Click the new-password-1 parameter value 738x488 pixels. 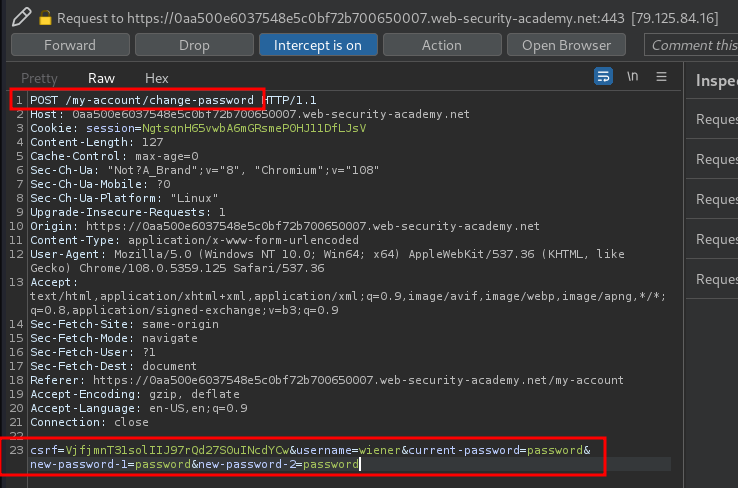click(163, 464)
